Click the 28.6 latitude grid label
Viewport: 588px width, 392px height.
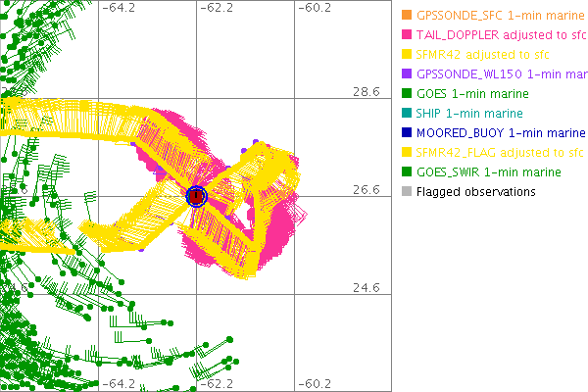coord(367,91)
